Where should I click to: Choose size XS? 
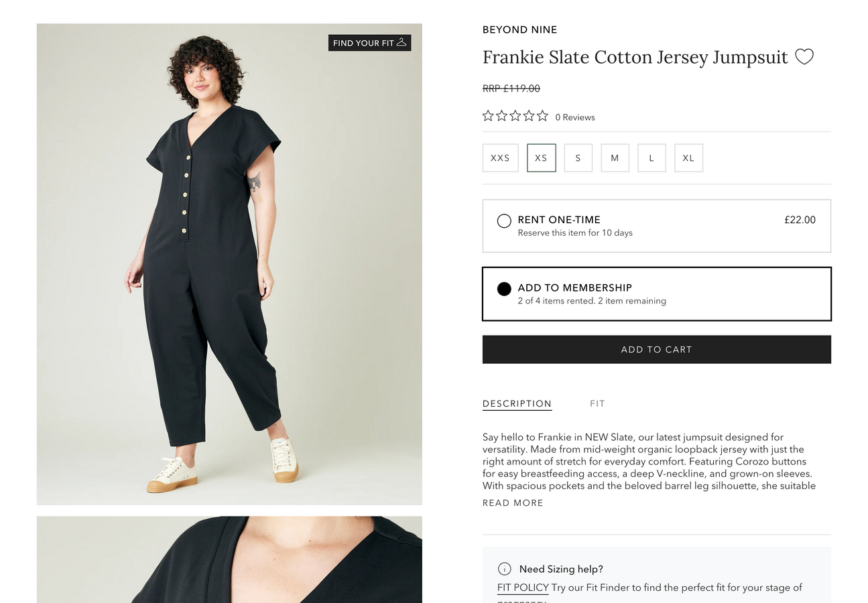[x=541, y=158]
